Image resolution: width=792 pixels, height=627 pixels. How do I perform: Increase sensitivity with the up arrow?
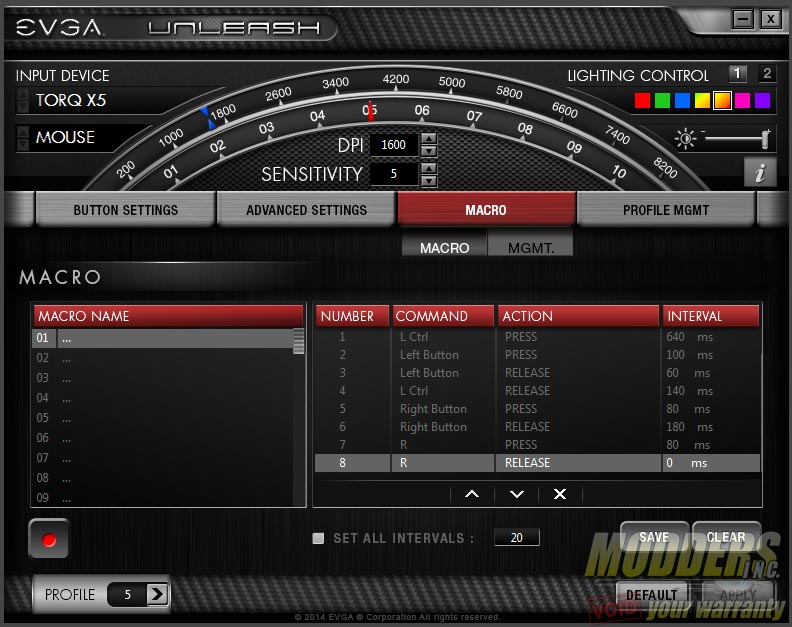429,168
